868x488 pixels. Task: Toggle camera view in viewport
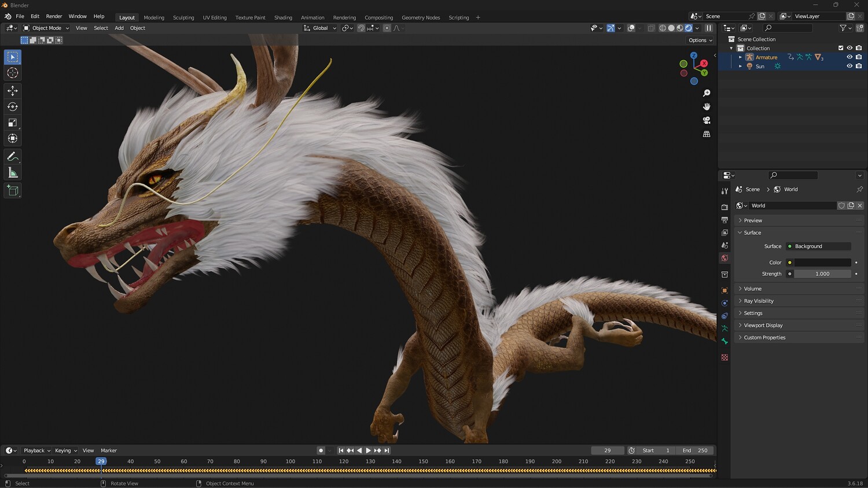707,120
